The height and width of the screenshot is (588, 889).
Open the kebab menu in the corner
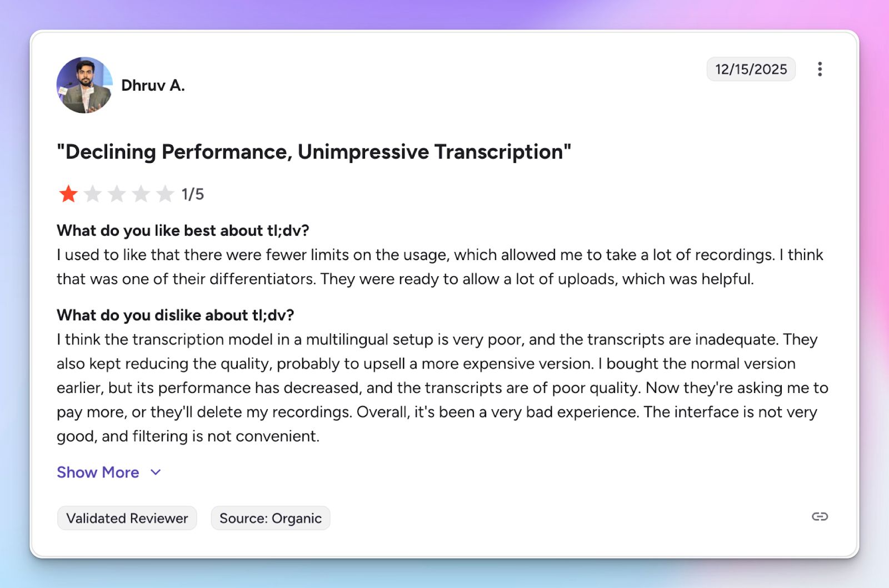click(820, 69)
